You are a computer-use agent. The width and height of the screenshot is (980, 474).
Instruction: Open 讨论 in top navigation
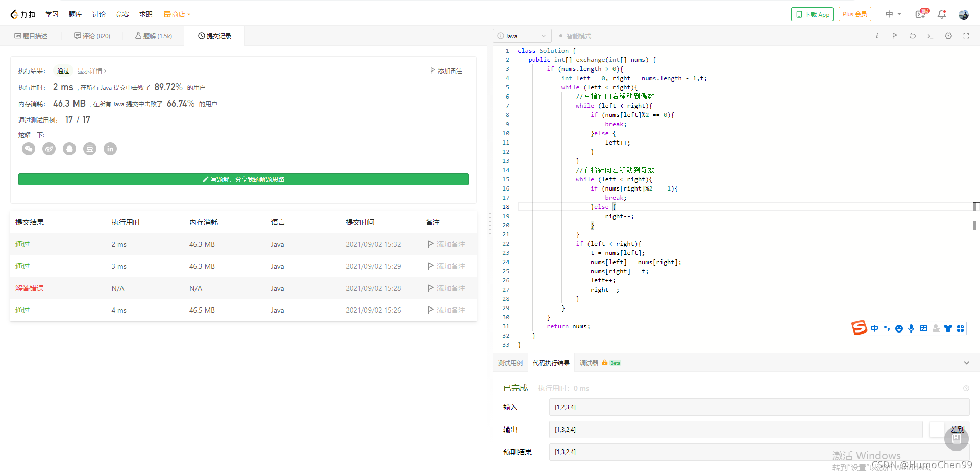coord(99,14)
